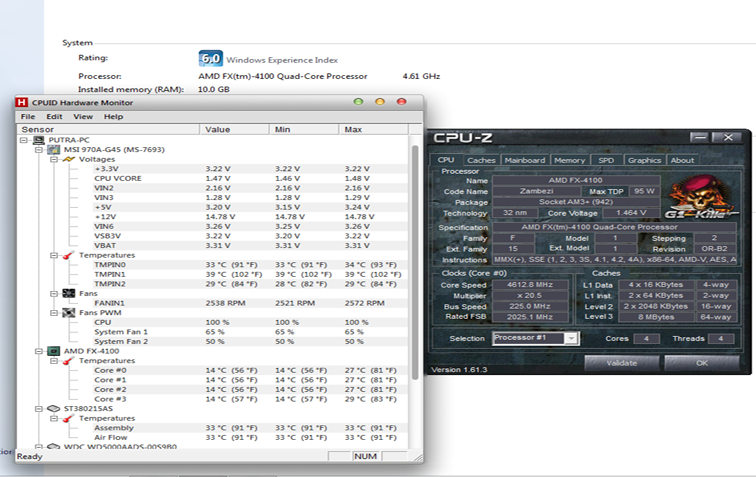Click the Core Speed 4612.8 MHz field

coord(529,285)
